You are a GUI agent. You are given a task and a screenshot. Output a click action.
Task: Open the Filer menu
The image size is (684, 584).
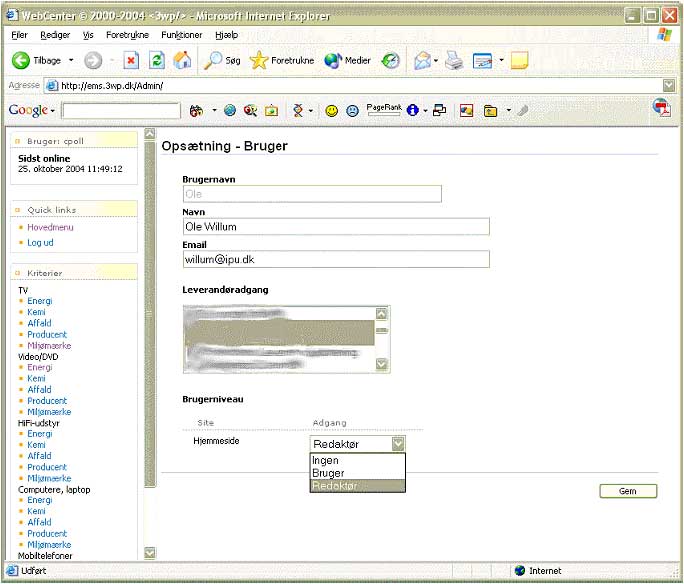(x=19, y=35)
